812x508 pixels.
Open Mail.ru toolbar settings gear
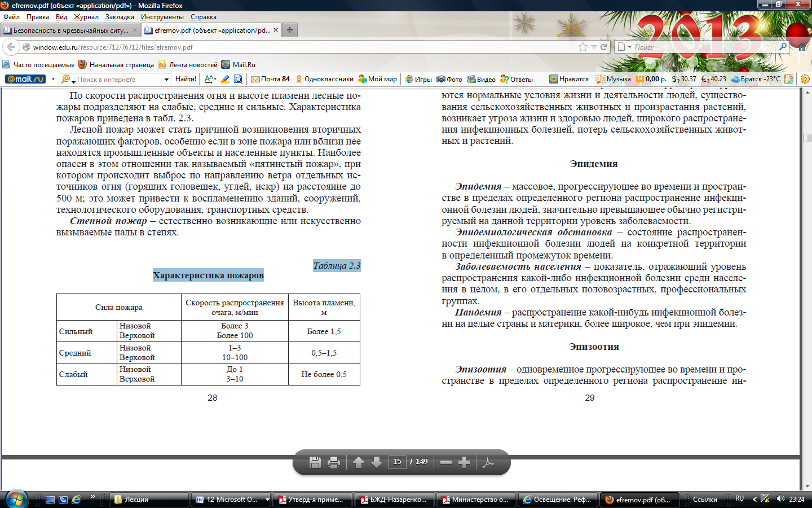pos(805,79)
